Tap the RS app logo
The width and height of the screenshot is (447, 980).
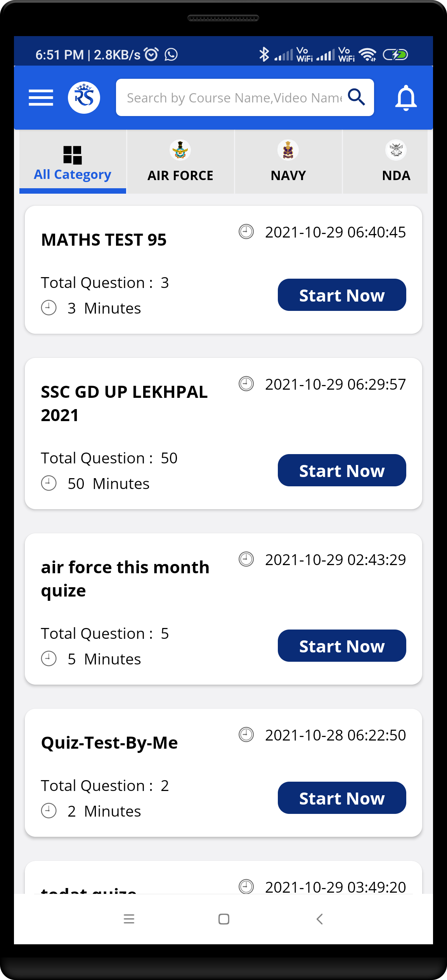tap(84, 97)
